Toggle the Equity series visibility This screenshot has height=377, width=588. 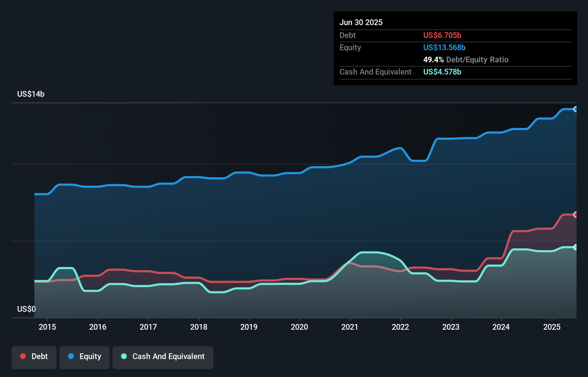(x=85, y=357)
